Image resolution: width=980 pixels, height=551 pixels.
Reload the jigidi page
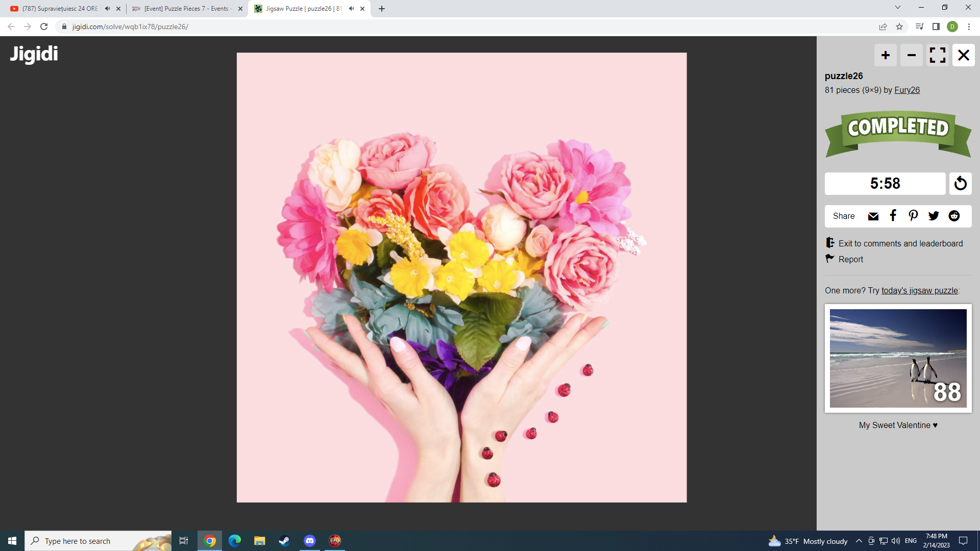(44, 27)
